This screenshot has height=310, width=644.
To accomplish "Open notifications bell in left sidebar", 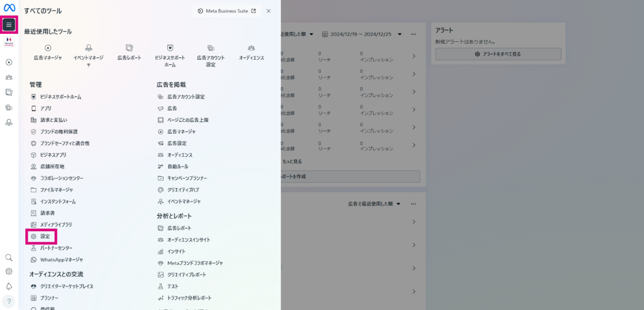I will 9,286.
